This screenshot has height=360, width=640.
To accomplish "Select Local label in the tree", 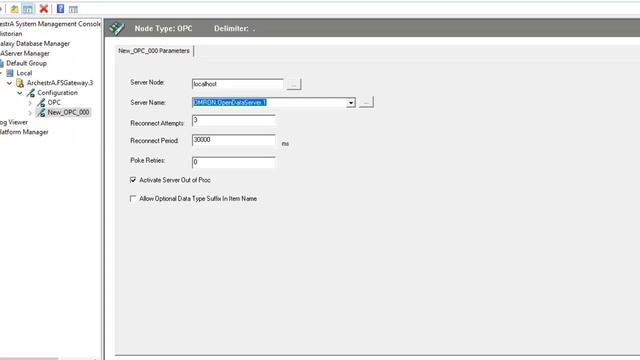I will (24, 73).
